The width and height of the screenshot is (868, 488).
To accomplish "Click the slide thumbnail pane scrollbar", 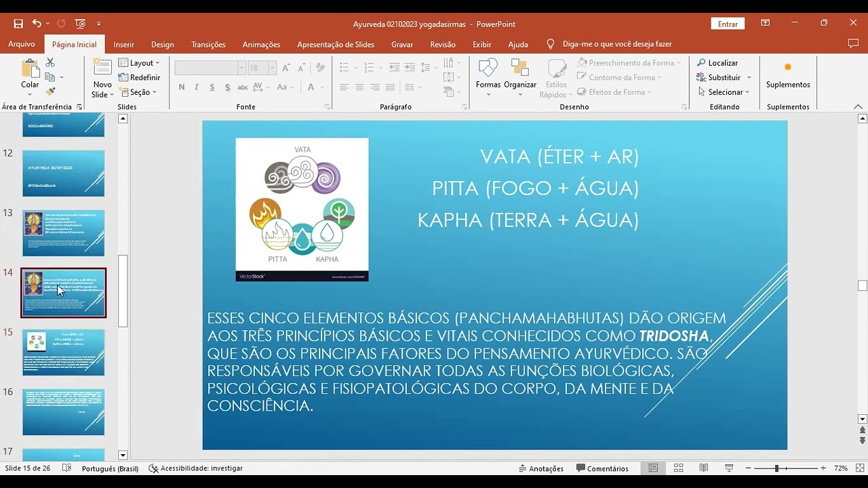I will (123, 291).
